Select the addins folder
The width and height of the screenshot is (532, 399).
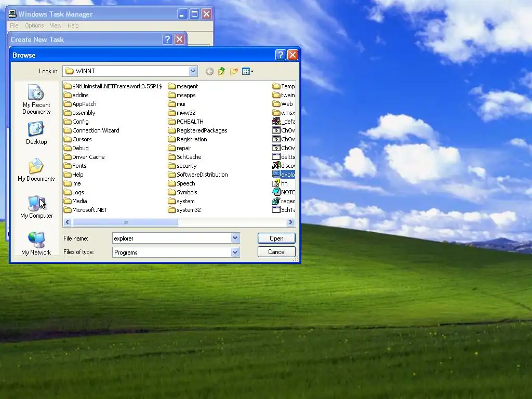coord(76,95)
